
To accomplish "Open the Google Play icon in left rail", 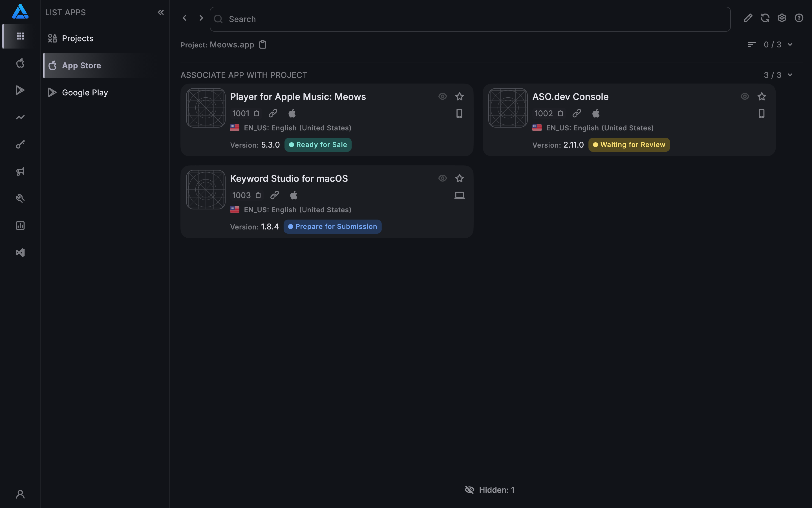I will 20,90.
